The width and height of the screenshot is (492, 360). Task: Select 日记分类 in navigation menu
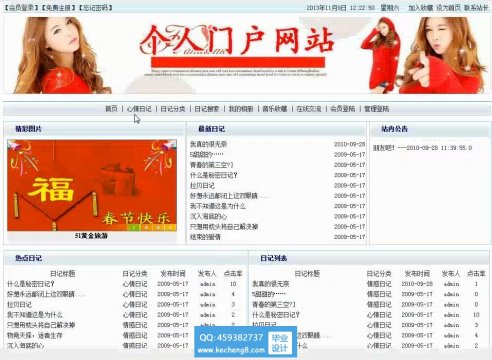[173, 109]
